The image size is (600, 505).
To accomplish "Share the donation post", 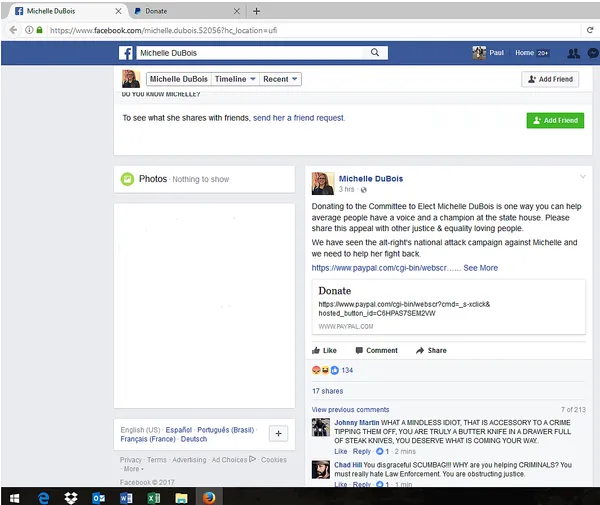I will click(x=431, y=351).
